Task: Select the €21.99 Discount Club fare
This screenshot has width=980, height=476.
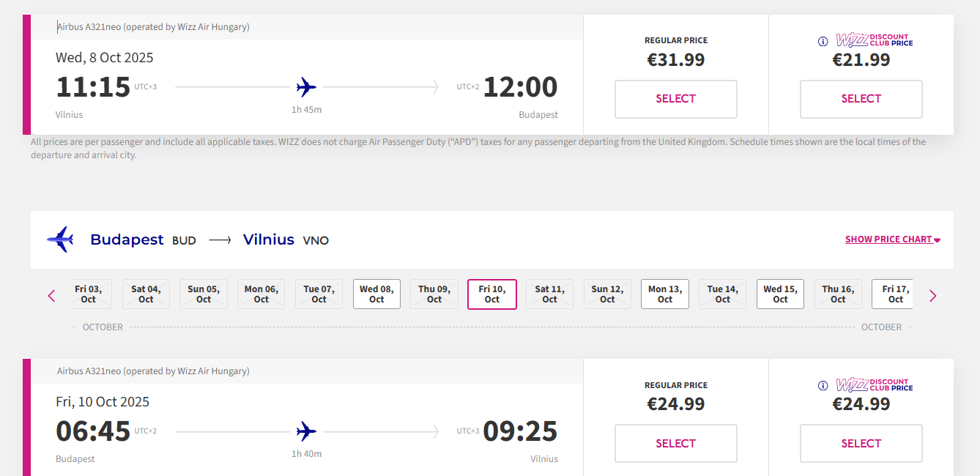Action: click(x=861, y=99)
